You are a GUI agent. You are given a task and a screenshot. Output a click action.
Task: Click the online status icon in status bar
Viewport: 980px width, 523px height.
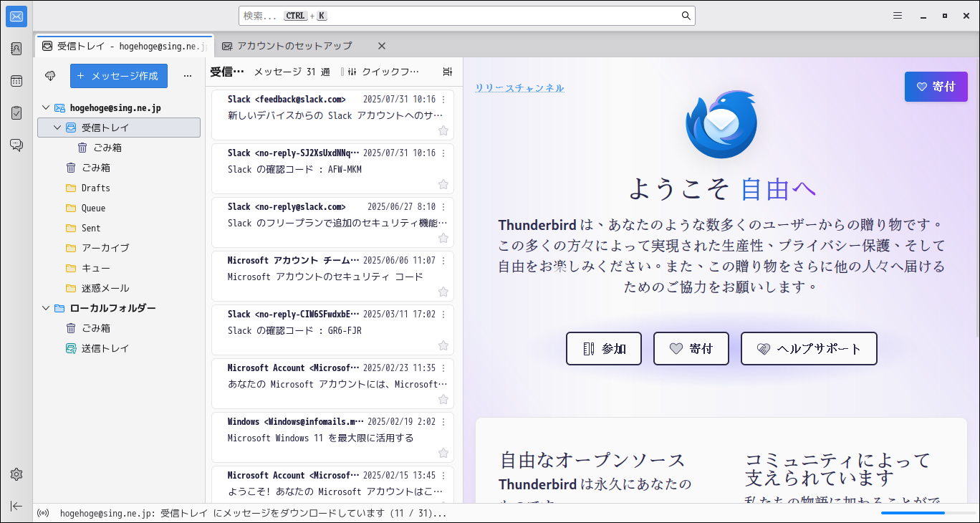click(x=44, y=513)
